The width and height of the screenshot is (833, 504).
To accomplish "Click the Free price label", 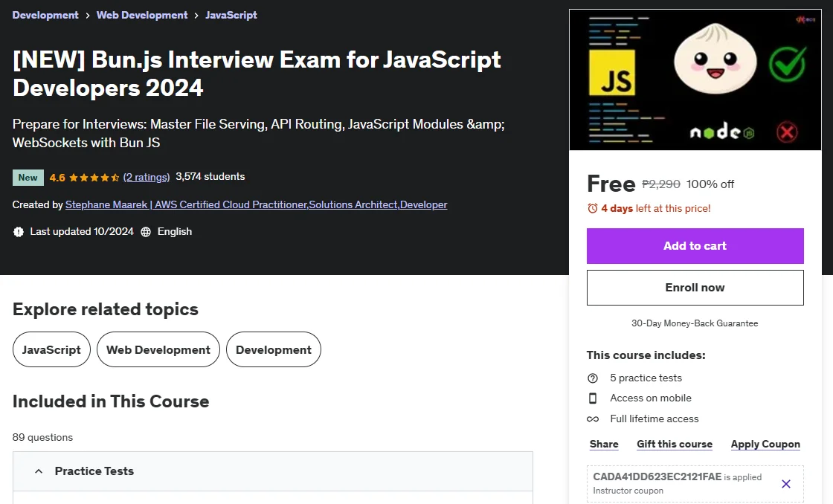I will pos(611,184).
